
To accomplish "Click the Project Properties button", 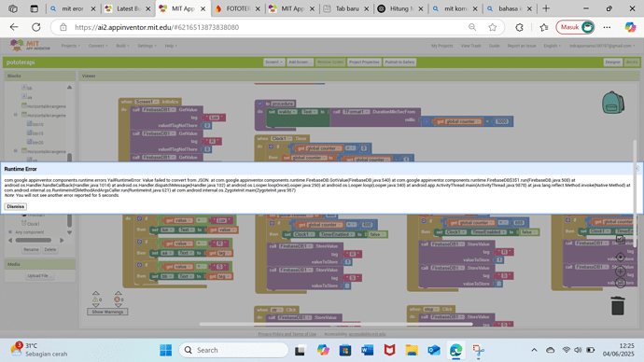I will pyautogui.click(x=364, y=62).
